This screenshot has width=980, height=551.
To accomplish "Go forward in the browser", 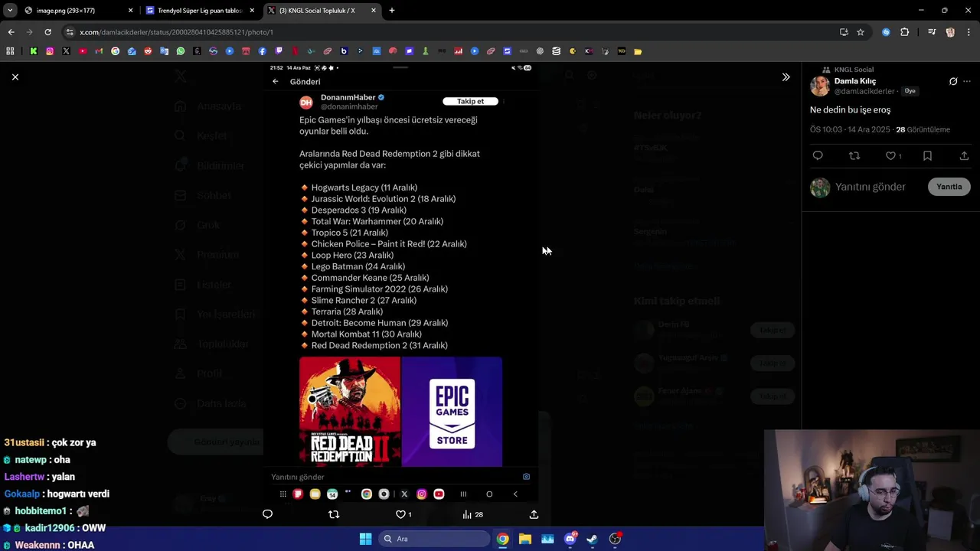I will pos(29,32).
